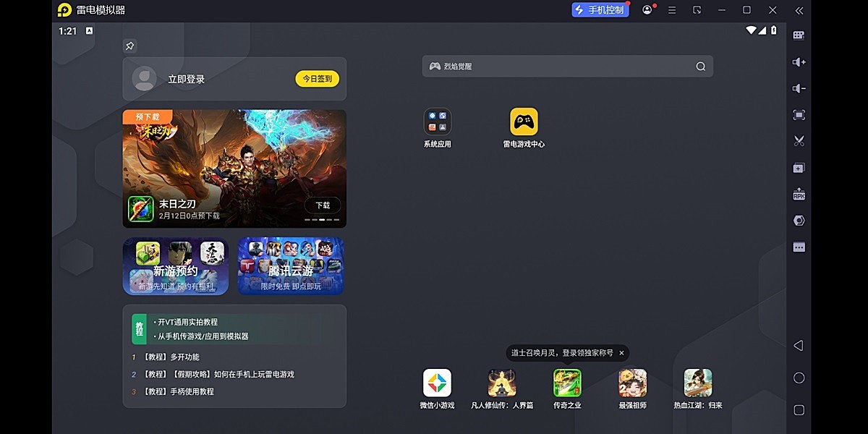This screenshot has height=434, width=868.
Task: Open the scissors screenshot tool
Action: coord(799,141)
